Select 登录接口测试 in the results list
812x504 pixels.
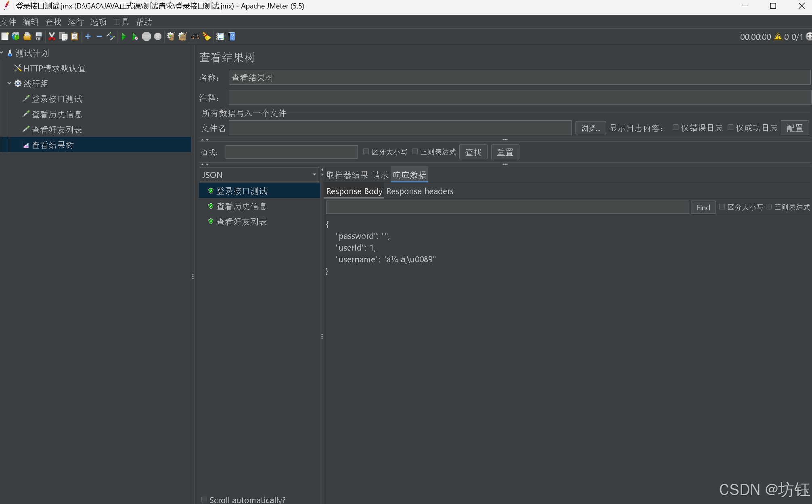(241, 191)
